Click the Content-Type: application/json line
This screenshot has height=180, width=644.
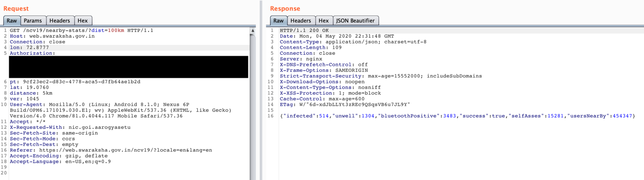353,42
